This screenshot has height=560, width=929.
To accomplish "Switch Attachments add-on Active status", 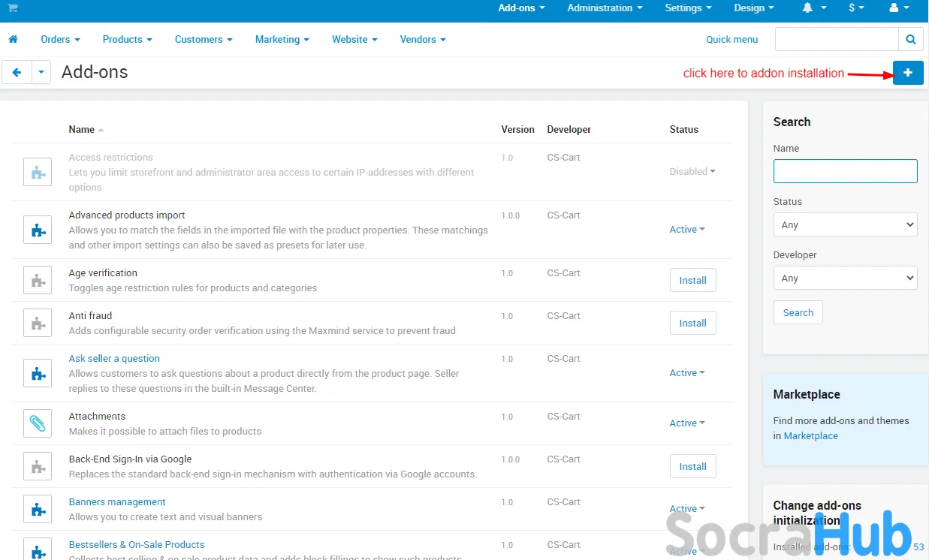I will pos(686,423).
